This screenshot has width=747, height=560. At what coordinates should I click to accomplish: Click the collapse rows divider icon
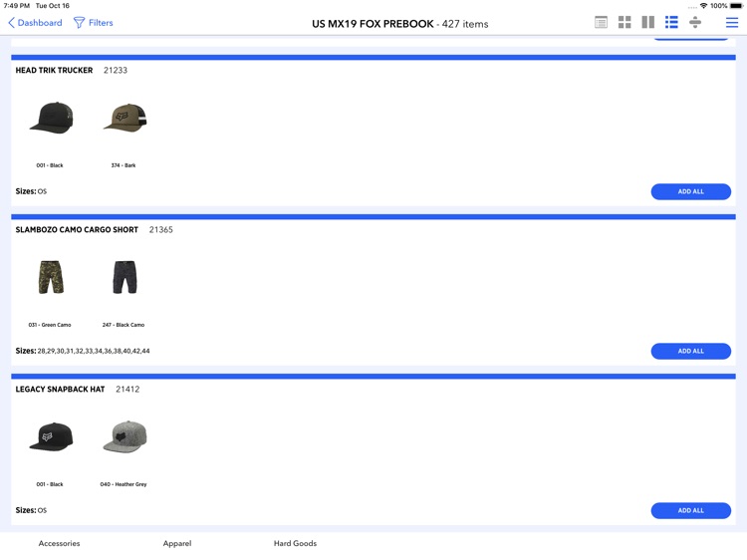point(695,22)
